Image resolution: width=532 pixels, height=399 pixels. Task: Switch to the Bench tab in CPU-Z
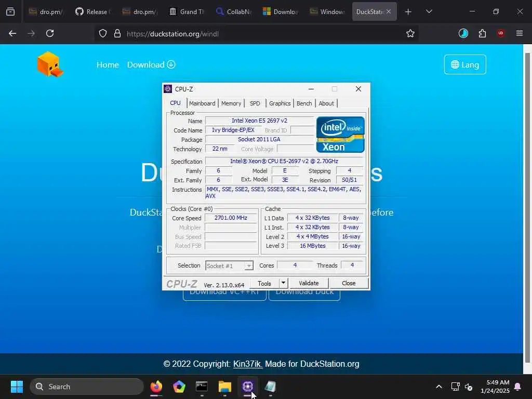(304, 103)
